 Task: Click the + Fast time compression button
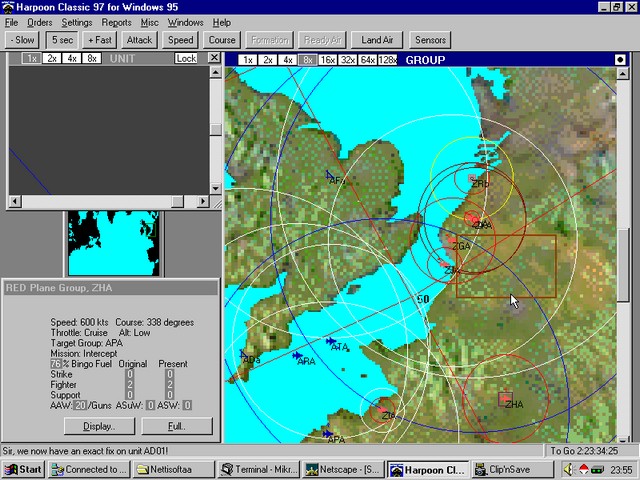pos(100,40)
